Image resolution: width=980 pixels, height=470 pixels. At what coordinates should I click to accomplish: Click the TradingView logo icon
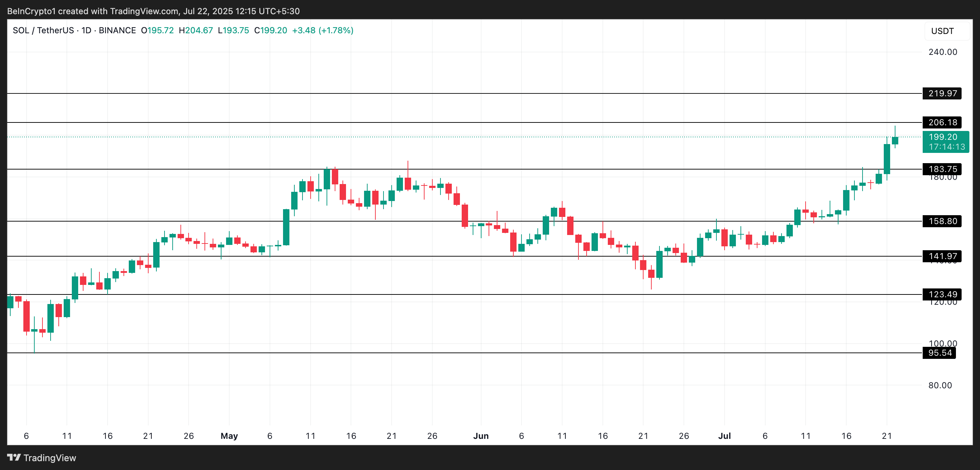(x=14, y=457)
